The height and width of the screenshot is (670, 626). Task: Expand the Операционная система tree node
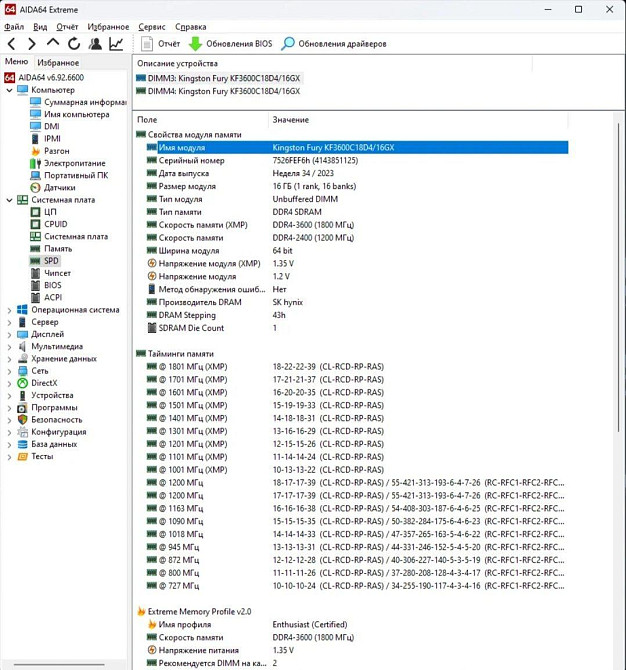[x=10, y=310]
